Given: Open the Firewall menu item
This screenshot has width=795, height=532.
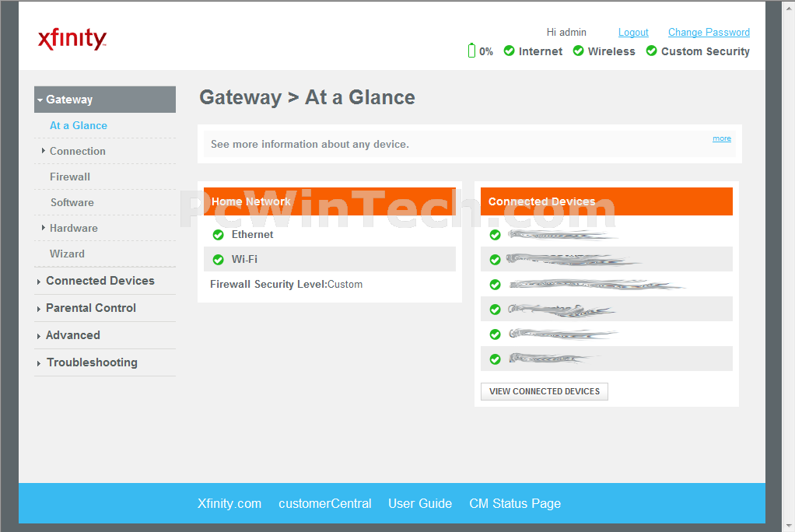Looking at the screenshot, I should pyautogui.click(x=70, y=177).
